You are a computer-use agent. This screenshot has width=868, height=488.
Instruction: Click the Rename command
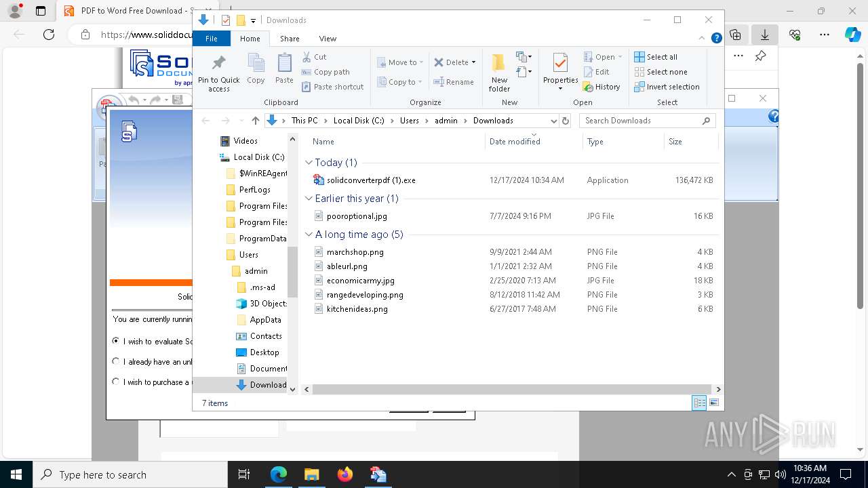454,82
